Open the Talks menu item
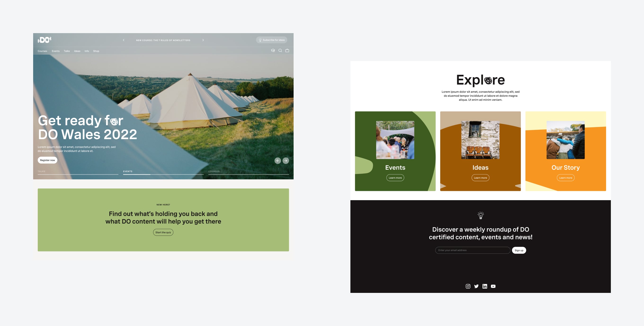 coord(67,51)
